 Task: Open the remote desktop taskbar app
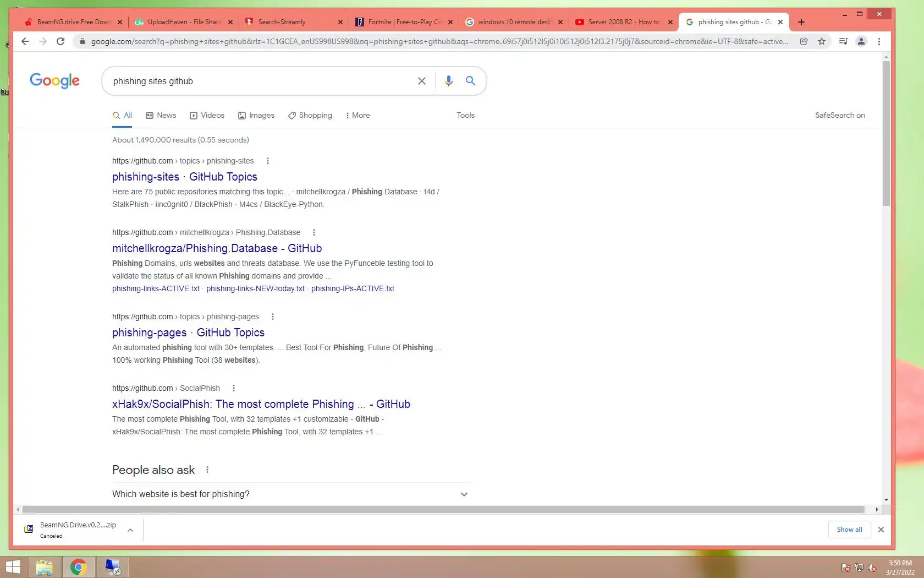(x=113, y=567)
